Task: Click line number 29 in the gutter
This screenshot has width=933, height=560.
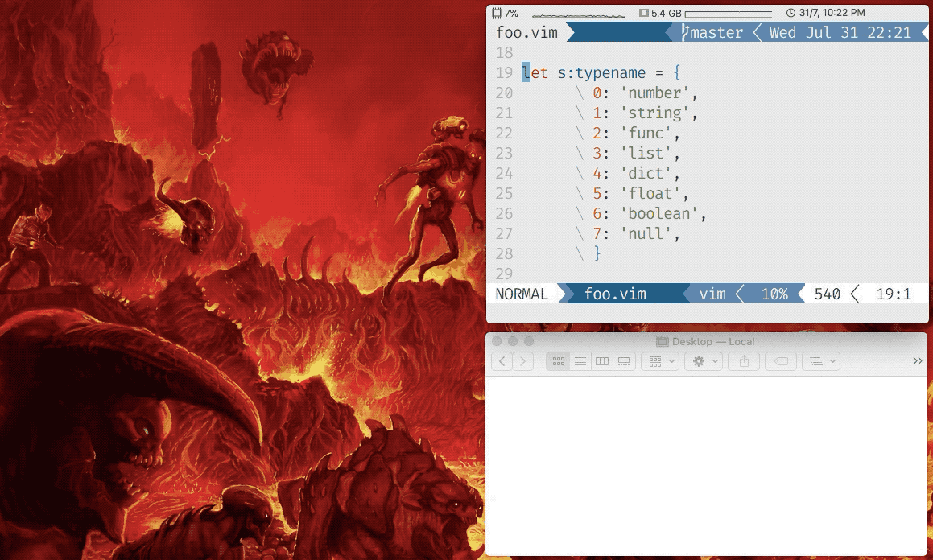Action: (x=504, y=274)
